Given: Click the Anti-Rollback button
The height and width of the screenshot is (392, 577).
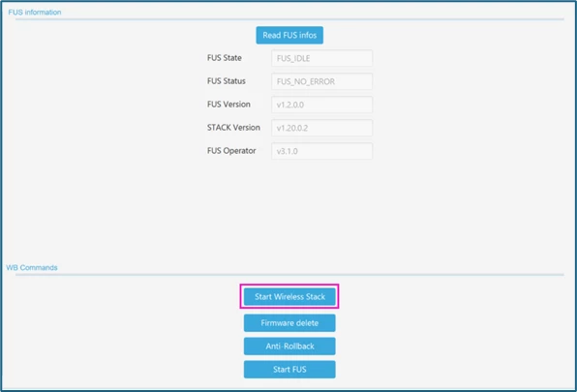Looking at the screenshot, I should tap(289, 347).
